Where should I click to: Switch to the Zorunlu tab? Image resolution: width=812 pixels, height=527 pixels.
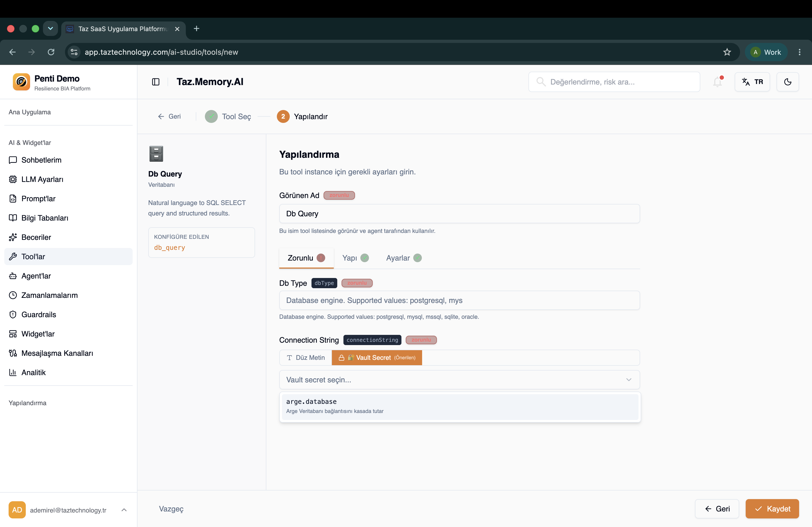(x=306, y=258)
